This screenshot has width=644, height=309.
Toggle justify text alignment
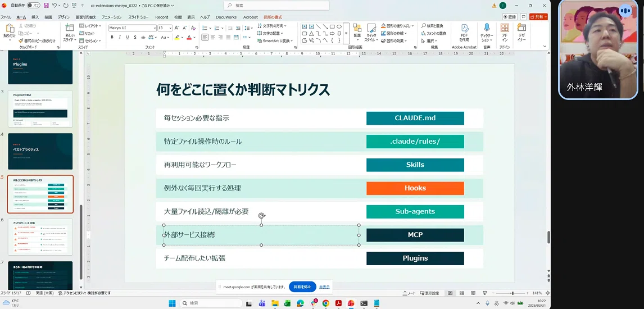coord(228,37)
